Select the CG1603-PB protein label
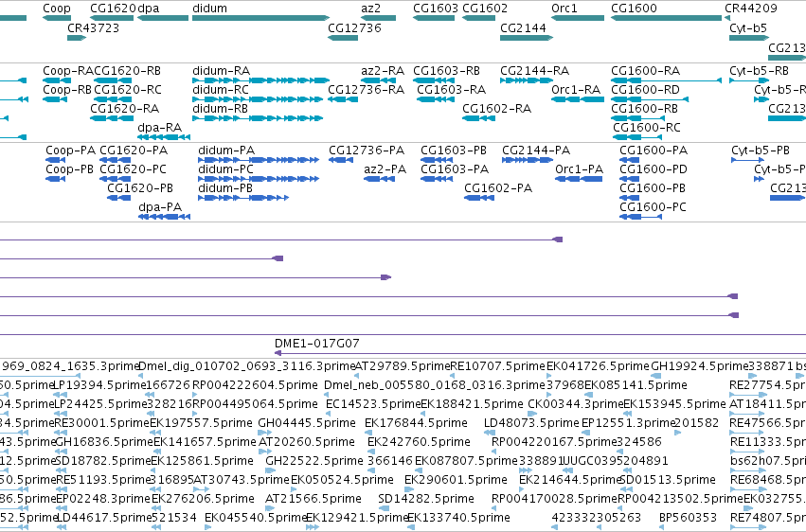 [454, 151]
